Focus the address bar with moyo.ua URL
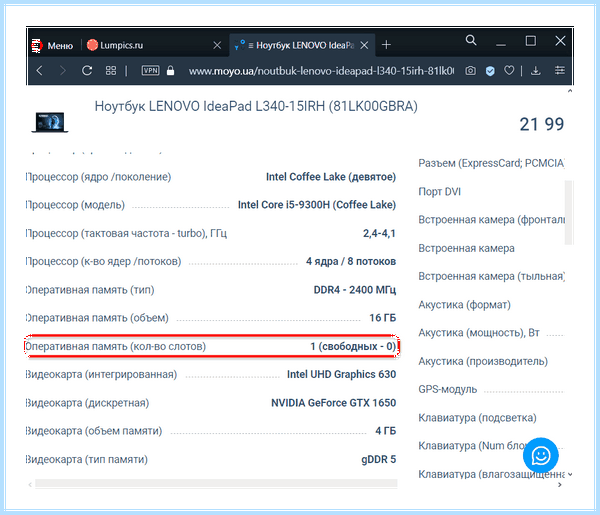This screenshot has height=515, width=600. 321,71
